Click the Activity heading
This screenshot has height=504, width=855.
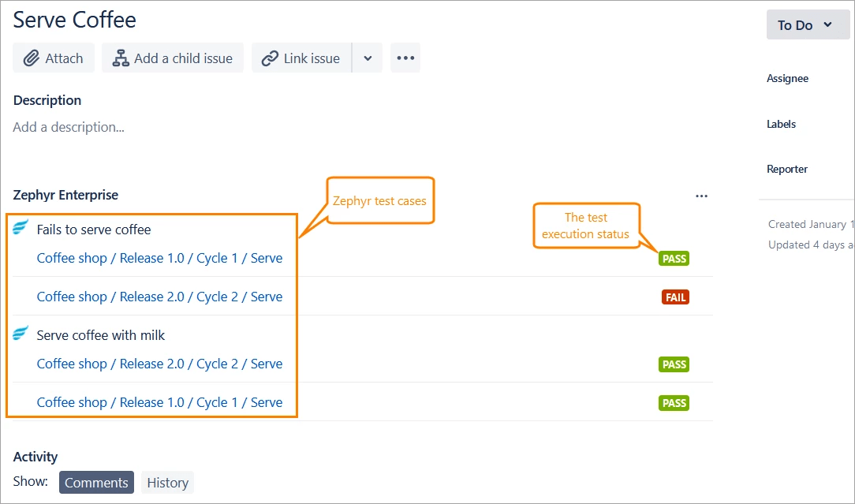(x=35, y=457)
